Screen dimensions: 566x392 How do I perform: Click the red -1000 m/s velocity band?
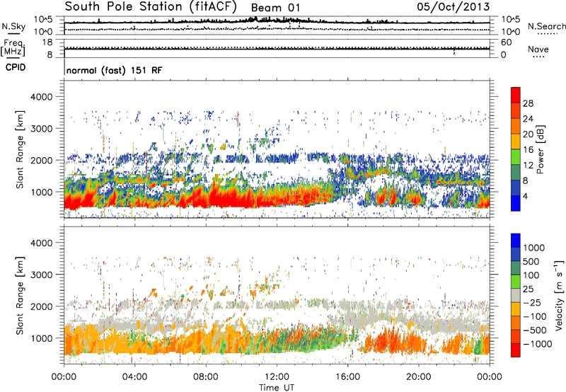coord(516,350)
